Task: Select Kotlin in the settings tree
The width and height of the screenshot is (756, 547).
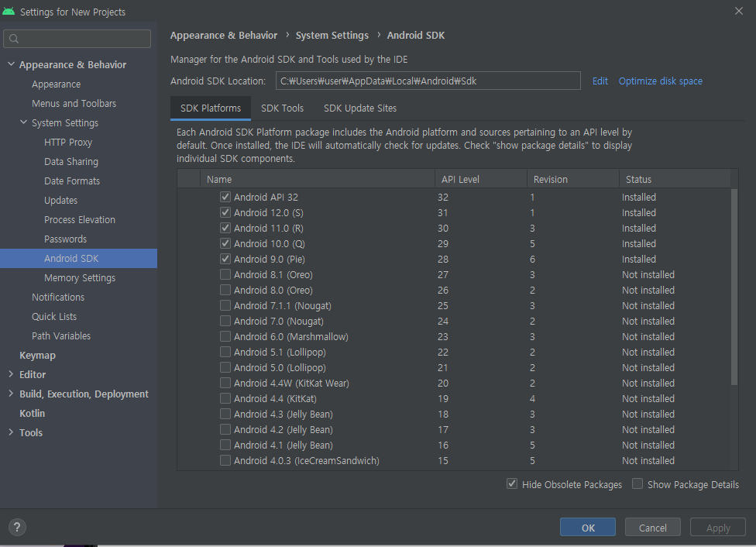Action: point(32,413)
